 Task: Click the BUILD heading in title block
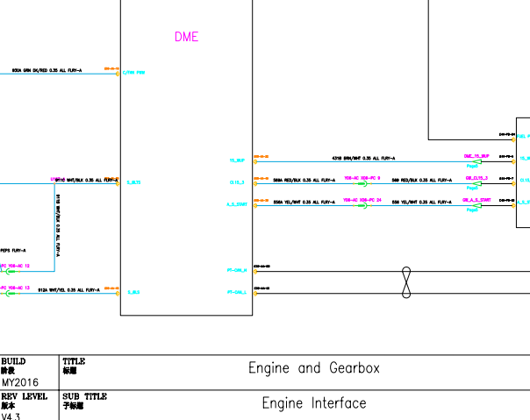(x=13, y=361)
